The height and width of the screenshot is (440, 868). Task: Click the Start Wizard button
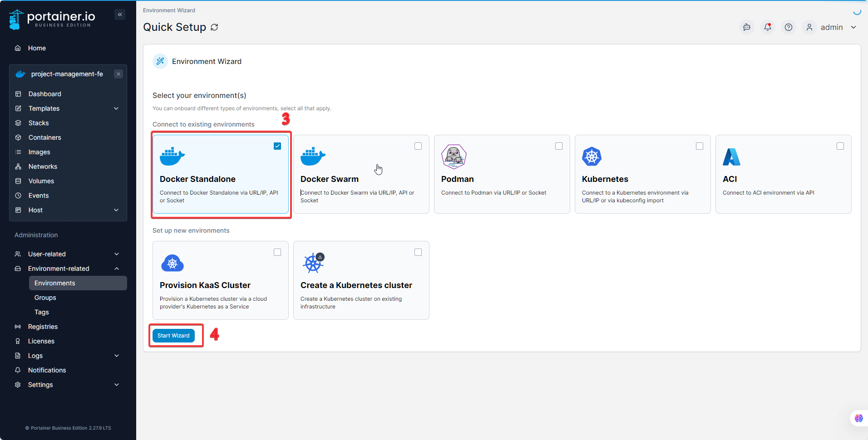click(173, 336)
